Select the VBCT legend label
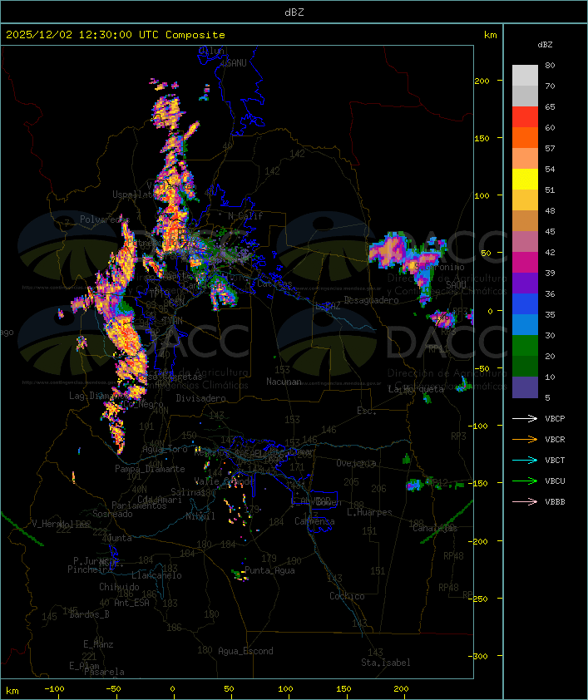 (555, 461)
